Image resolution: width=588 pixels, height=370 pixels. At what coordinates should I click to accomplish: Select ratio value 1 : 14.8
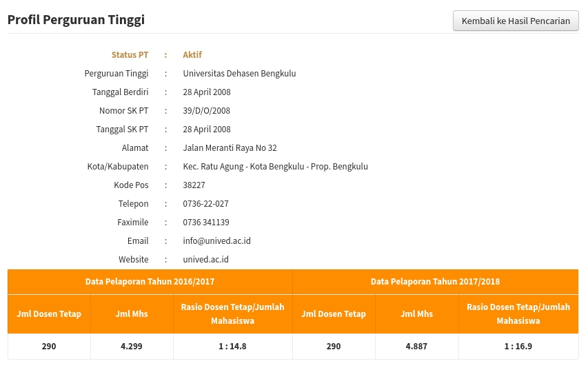pyautogui.click(x=232, y=347)
